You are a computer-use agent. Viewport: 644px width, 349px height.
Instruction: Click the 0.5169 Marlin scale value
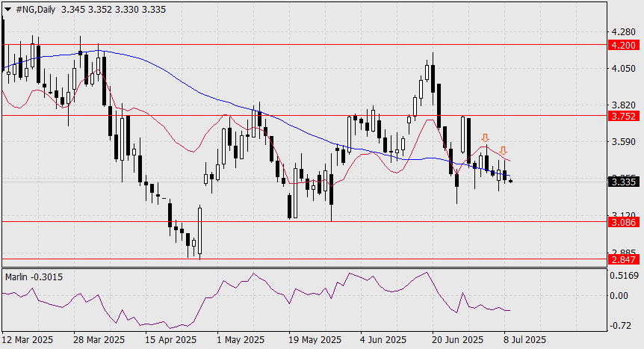click(625, 276)
